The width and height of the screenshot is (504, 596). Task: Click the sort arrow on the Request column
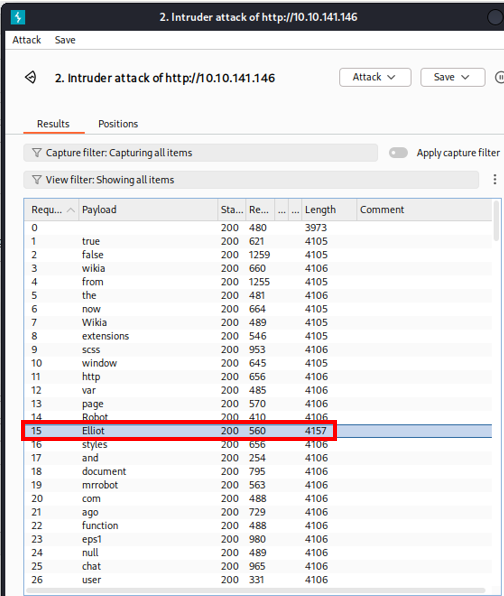pyautogui.click(x=71, y=210)
